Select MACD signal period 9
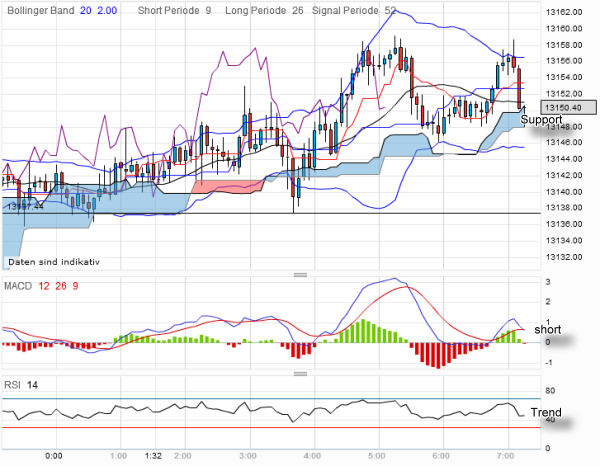600x466 pixels. click(75, 286)
